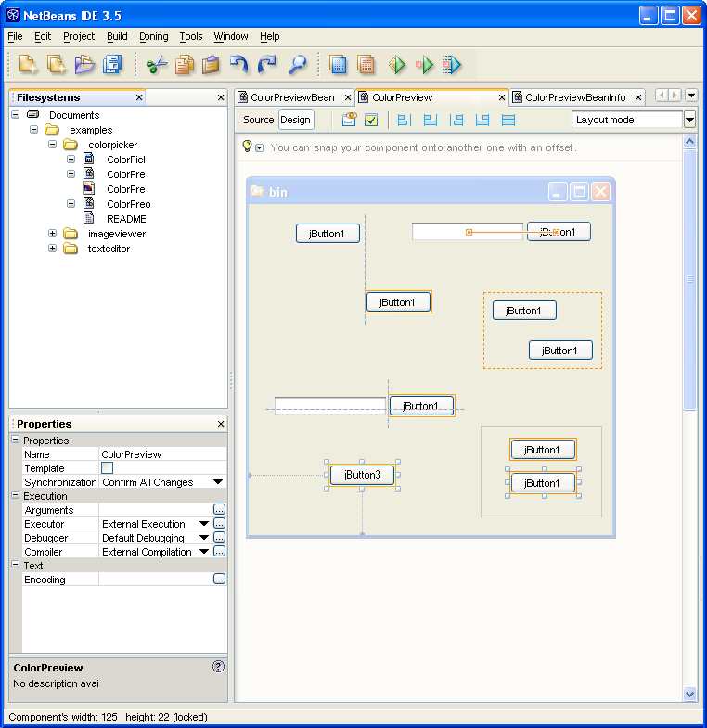Open the Compiler dropdown arrow
Screen dimensions: 707x728
[x=204, y=552]
